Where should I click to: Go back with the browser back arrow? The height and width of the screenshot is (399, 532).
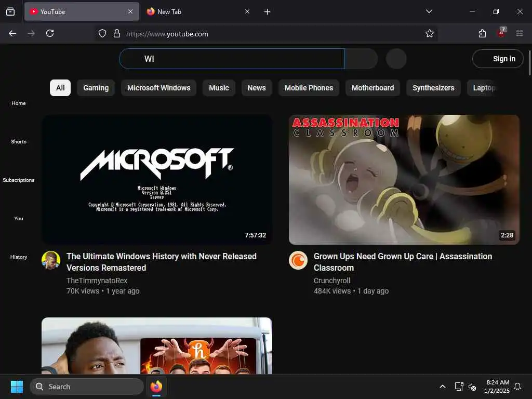point(12,33)
